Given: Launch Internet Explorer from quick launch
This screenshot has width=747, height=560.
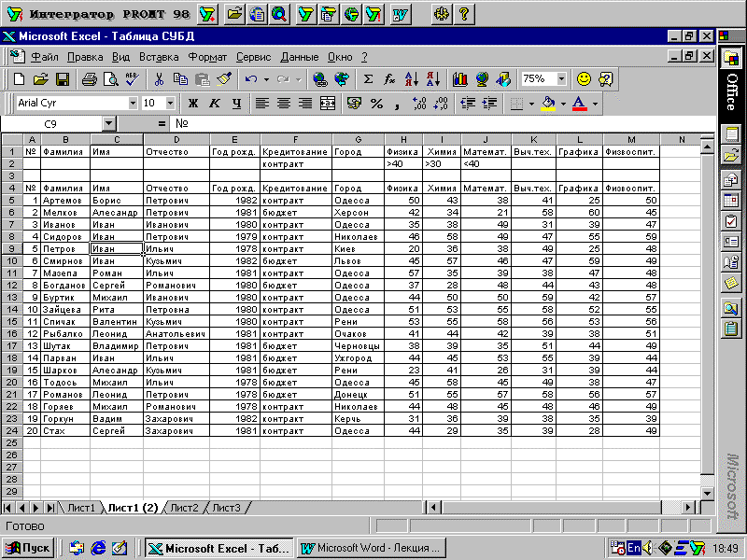Looking at the screenshot, I should coord(98,548).
